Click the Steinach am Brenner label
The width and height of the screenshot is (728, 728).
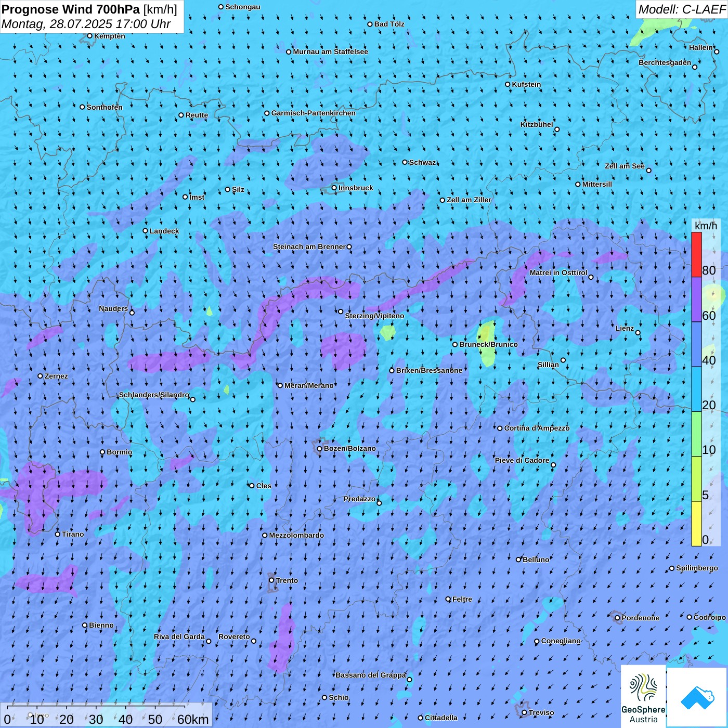click(309, 246)
